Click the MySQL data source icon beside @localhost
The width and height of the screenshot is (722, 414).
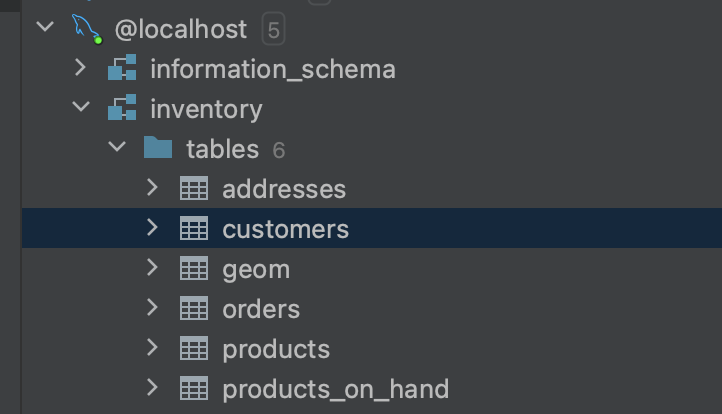coord(86,29)
